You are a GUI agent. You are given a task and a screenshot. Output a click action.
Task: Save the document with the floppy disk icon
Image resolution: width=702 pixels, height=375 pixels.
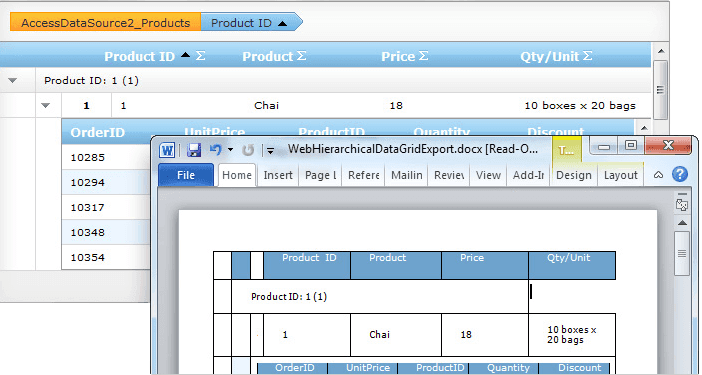tap(193, 149)
